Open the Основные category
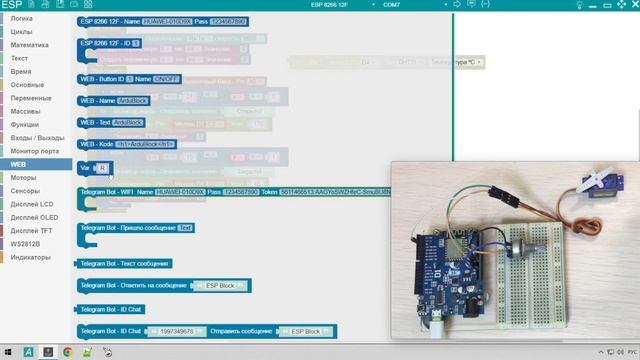640x360 pixels. [27, 84]
